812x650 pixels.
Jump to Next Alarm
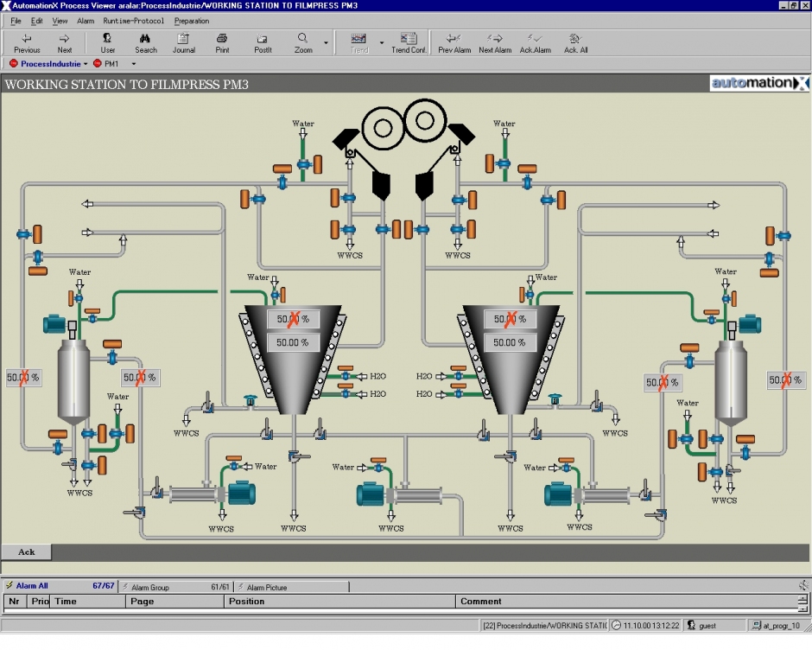click(x=495, y=43)
